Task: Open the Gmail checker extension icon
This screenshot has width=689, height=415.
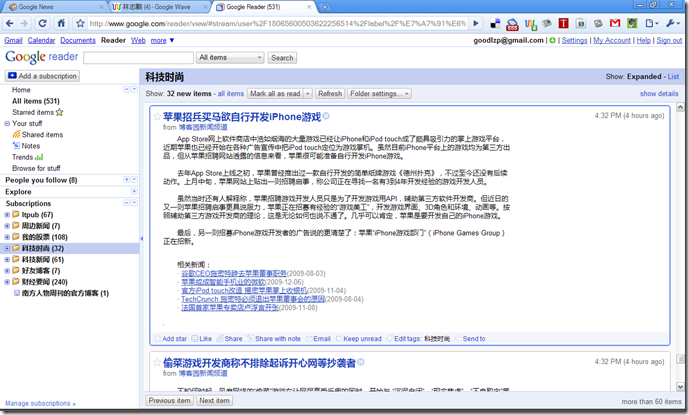Action: tap(615, 23)
